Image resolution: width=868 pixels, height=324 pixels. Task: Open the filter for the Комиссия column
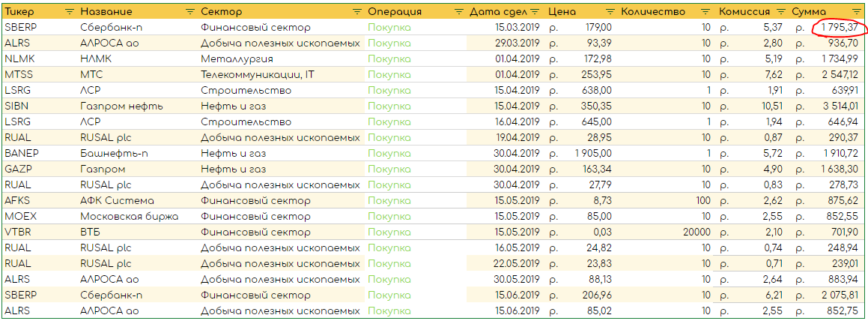click(780, 12)
